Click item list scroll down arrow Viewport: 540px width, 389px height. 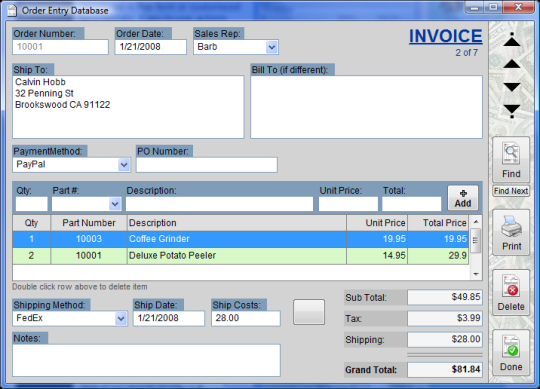pyautogui.click(x=476, y=274)
